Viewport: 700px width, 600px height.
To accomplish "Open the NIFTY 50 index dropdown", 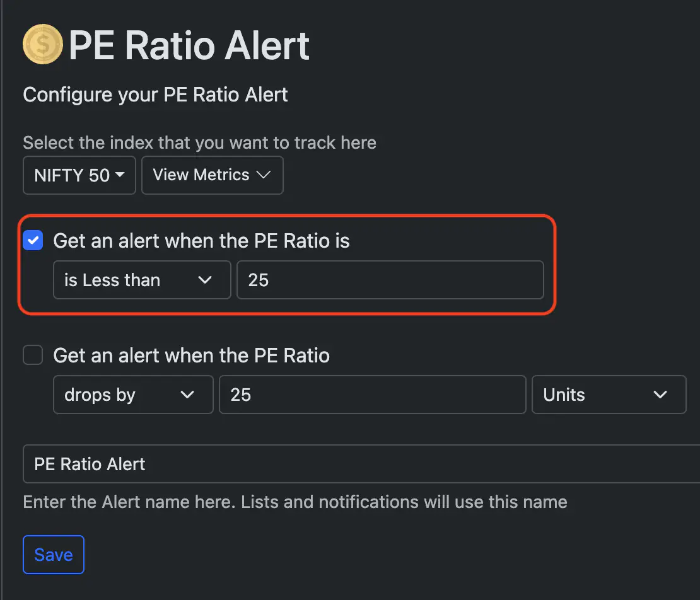I will (79, 175).
